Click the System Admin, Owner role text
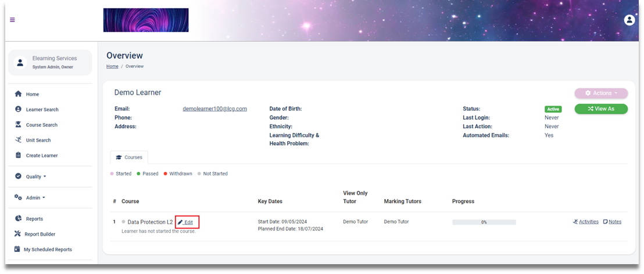This screenshot has width=644, height=274. click(x=52, y=67)
